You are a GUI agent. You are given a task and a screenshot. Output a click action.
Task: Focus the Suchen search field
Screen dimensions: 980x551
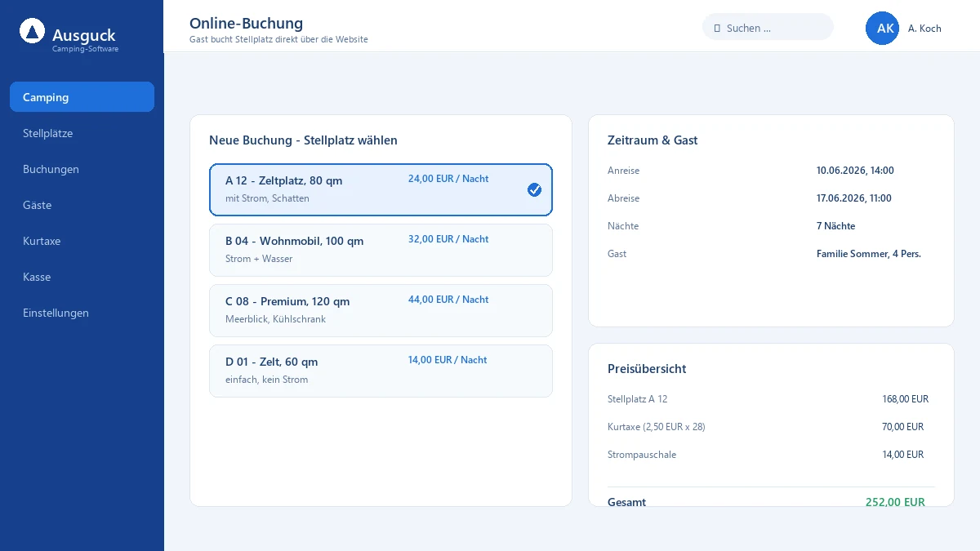768,27
